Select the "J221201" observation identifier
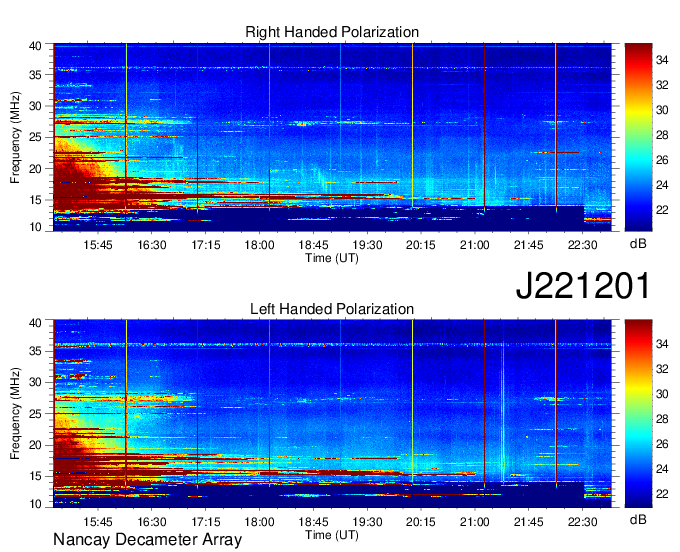680x552 pixels. [583, 286]
